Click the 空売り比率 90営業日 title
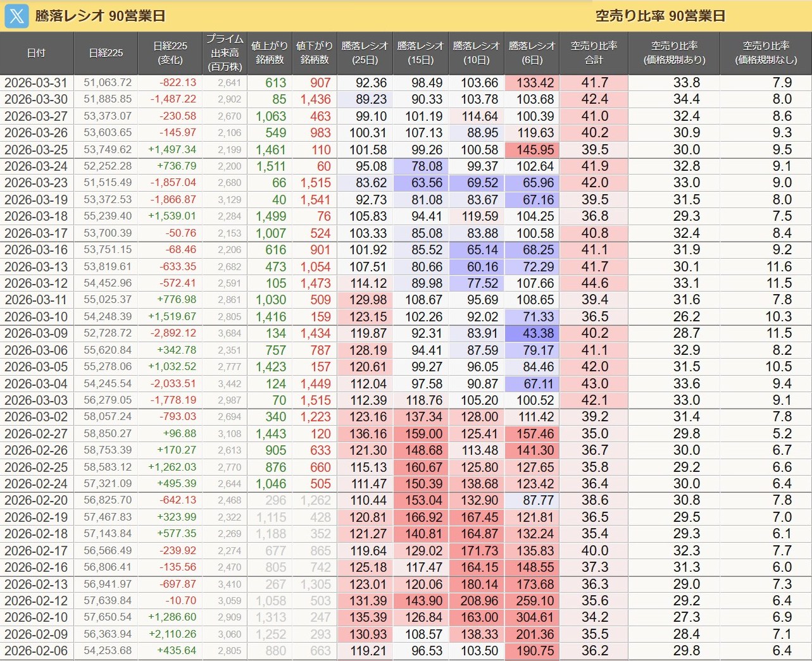Image resolution: width=812 pixels, height=661 pixels. (x=660, y=16)
